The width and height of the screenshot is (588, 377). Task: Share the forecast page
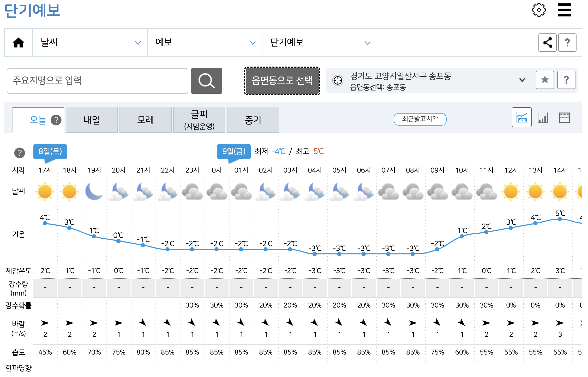[x=547, y=43]
